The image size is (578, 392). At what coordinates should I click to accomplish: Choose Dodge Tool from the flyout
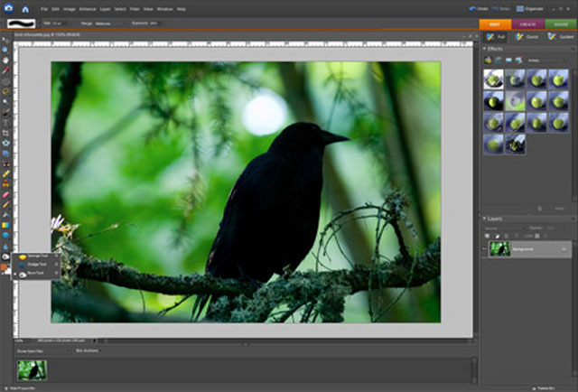click(x=39, y=265)
